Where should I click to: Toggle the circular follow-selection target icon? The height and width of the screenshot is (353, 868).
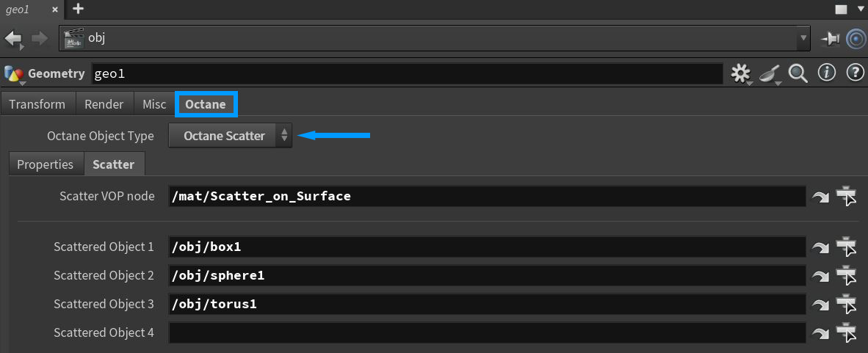point(856,39)
